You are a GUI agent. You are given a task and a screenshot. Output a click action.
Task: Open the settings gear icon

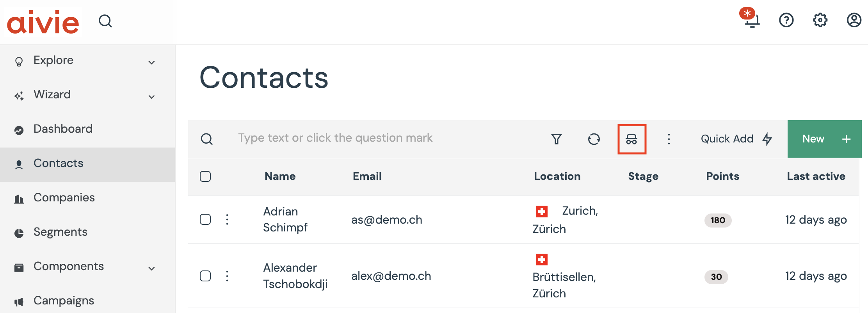coord(820,20)
